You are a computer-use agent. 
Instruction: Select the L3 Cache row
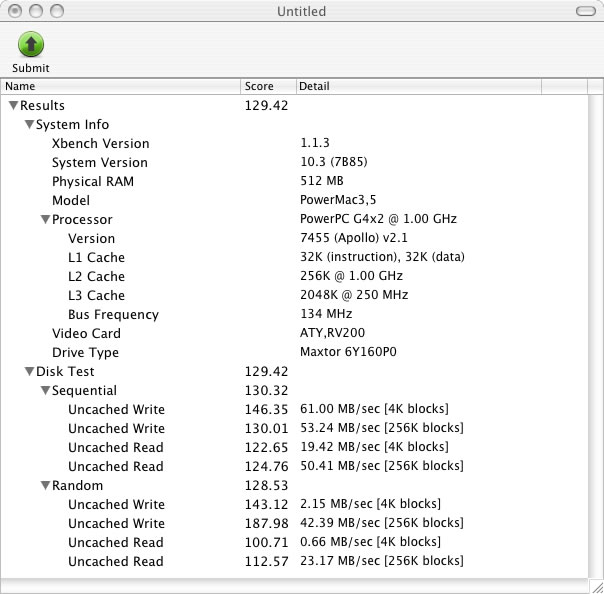(x=294, y=295)
